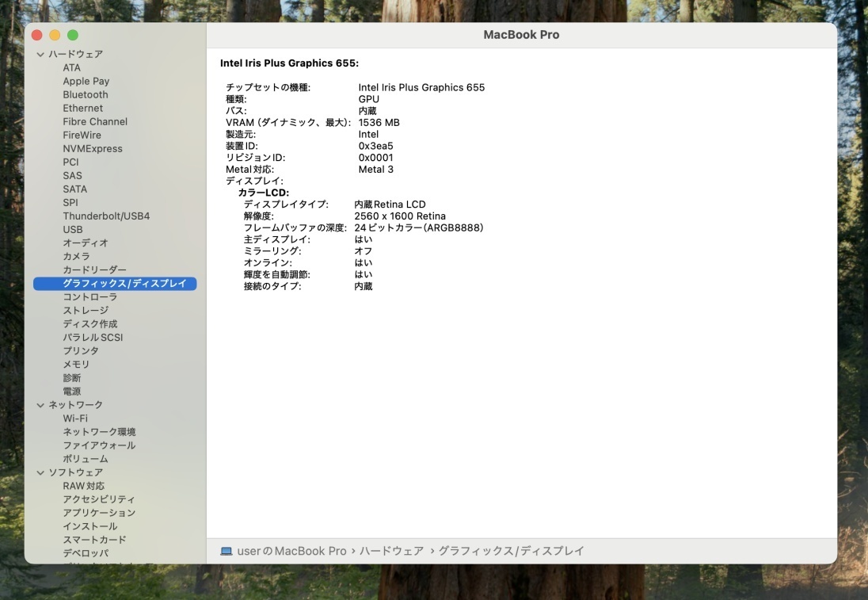Open the SATA entry
Screen dimensions: 868x600
click(x=74, y=189)
